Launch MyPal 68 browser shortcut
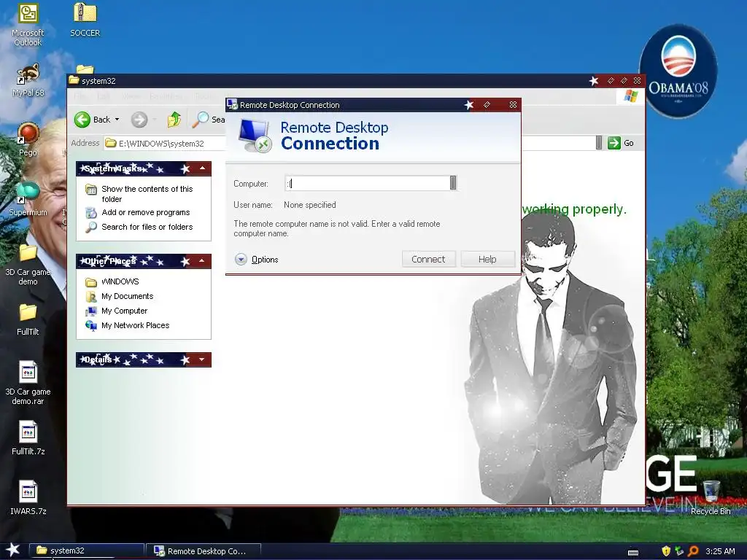747x560 pixels. [x=28, y=80]
